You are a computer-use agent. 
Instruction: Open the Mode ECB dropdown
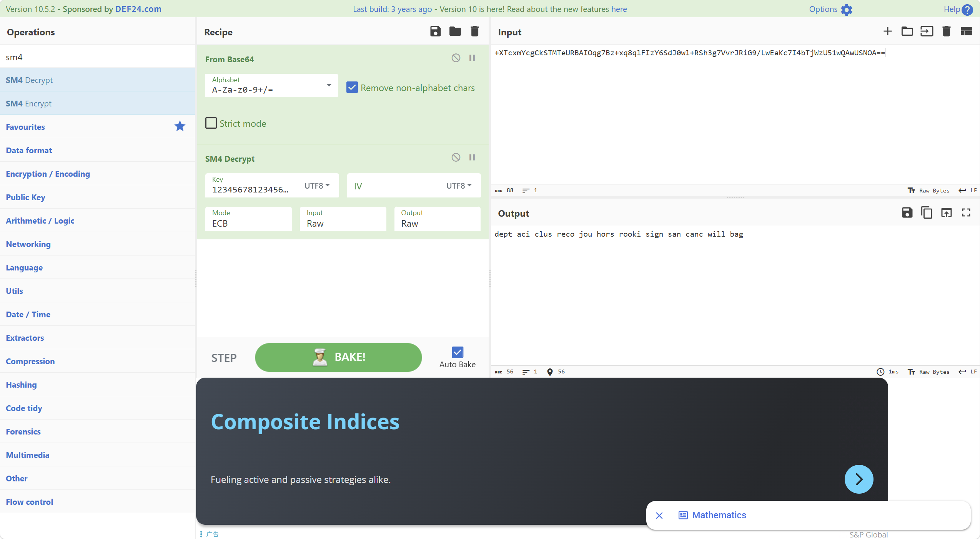(248, 219)
